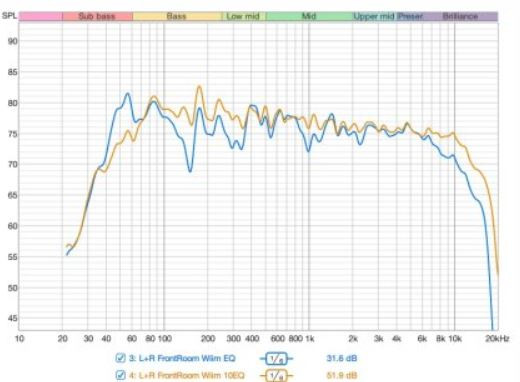
Task: Uncheck the L+R FrontRoom Wiim 10EQ trace
Action: (120, 376)
